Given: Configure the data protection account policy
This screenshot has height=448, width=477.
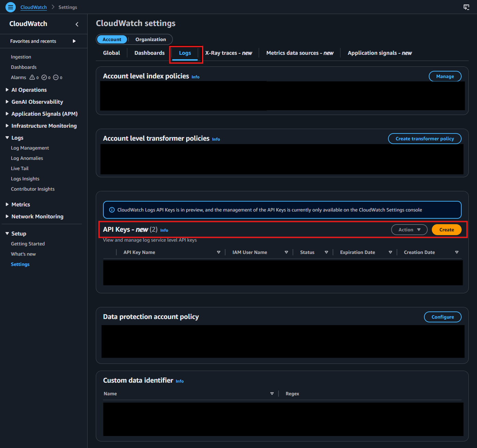Looking at the screenshot, I should (x=442, y=317).
